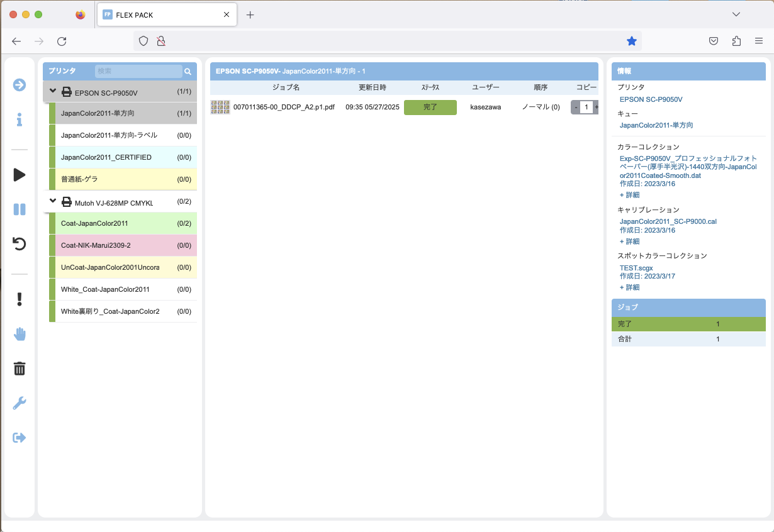Collapse the Mutoh VJ-628MP CMYKL group
Viewport: 774px width, 532px height.
[53, 201]
